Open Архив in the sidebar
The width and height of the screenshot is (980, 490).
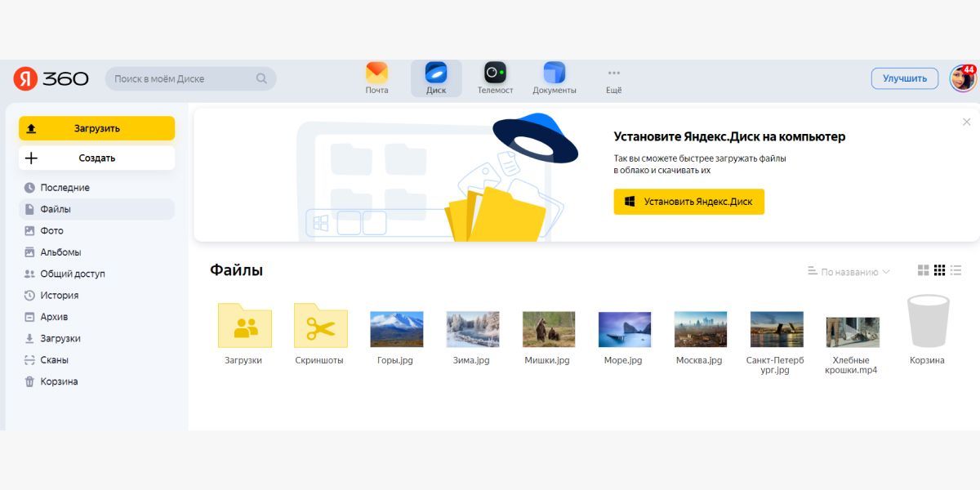(x=96, y=317)
